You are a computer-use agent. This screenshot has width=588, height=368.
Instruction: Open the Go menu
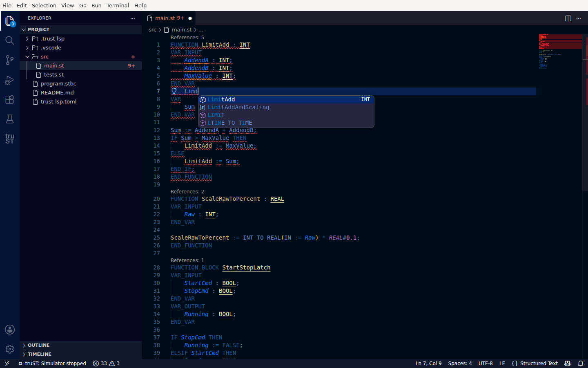point(83,5)
